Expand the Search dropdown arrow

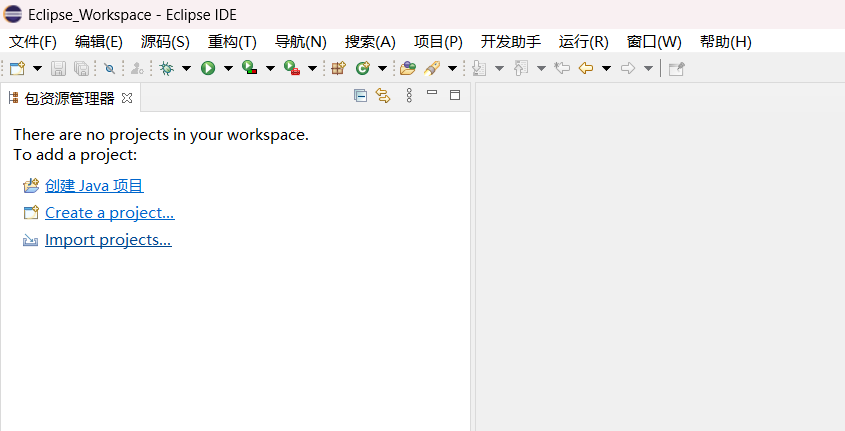452,68
